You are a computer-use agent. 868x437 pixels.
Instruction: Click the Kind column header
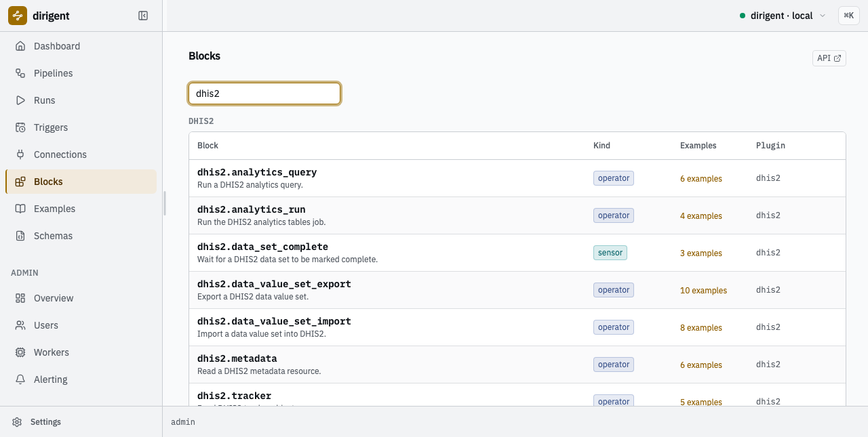601,146
